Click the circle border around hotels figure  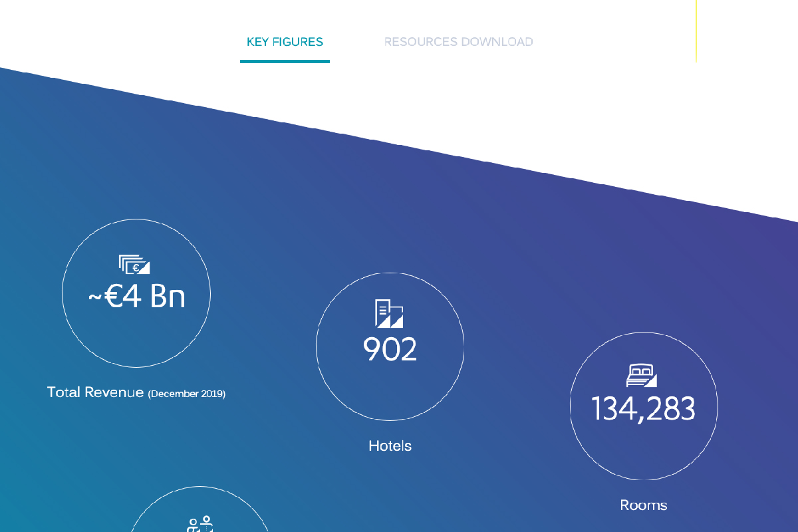[317, 346]
